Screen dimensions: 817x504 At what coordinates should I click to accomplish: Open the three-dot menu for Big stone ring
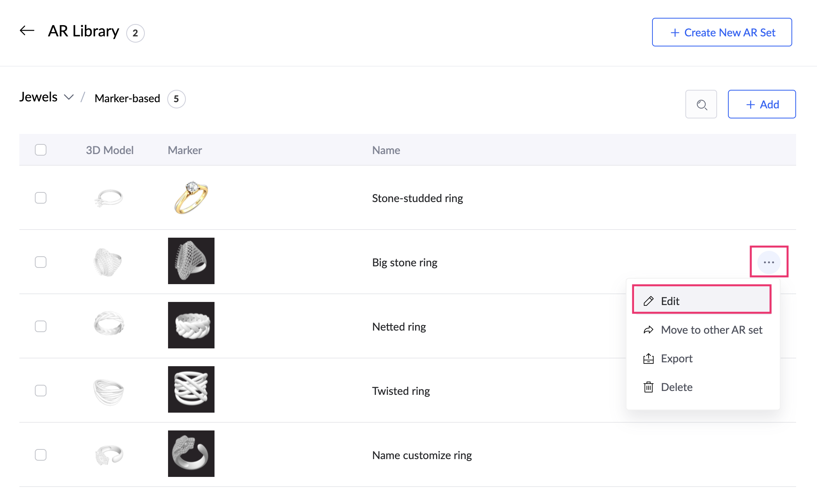coord(769,262)
